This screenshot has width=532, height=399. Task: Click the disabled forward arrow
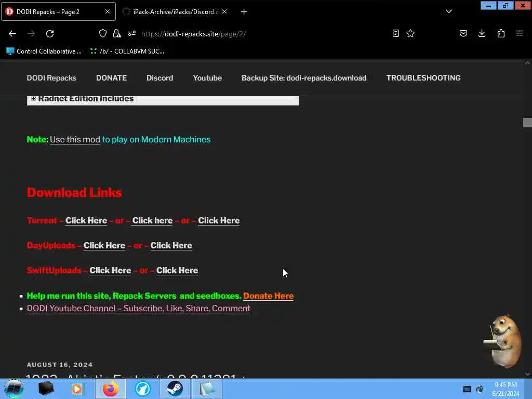tap(31, 34)
